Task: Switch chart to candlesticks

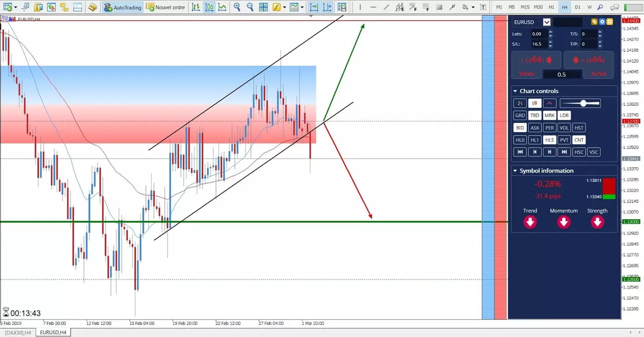Action: click(x=209, y=7)
